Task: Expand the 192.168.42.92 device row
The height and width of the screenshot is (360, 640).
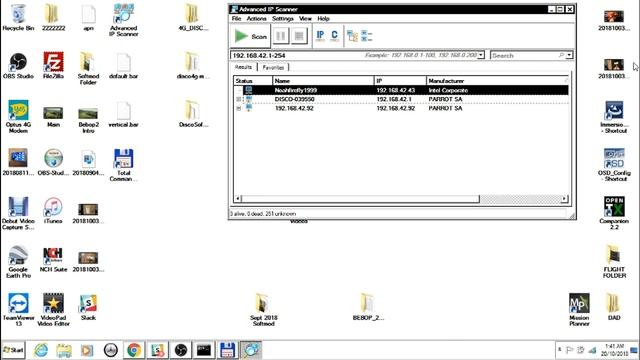Action: coord(239,108)
